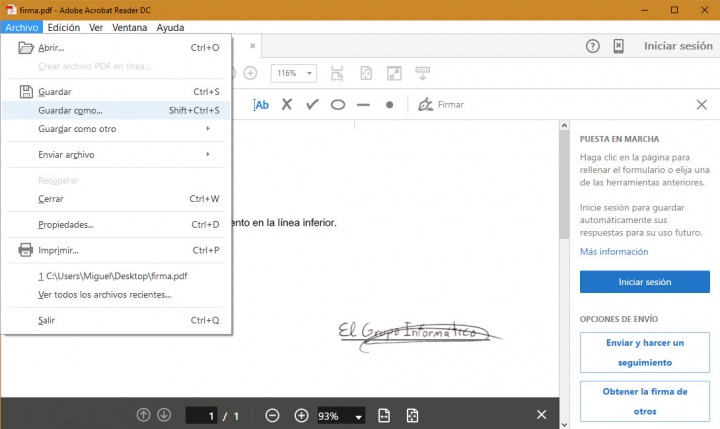The height and width of the screenshot is (429, 720).
Task: Close the document tab with the x
Action: (253, 46)
